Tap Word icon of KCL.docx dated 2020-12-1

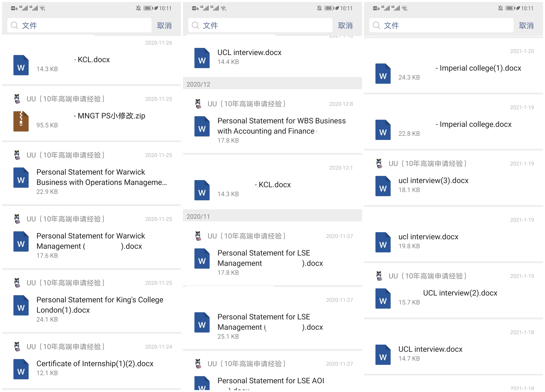pyautogui.click(x=202, y=190)
